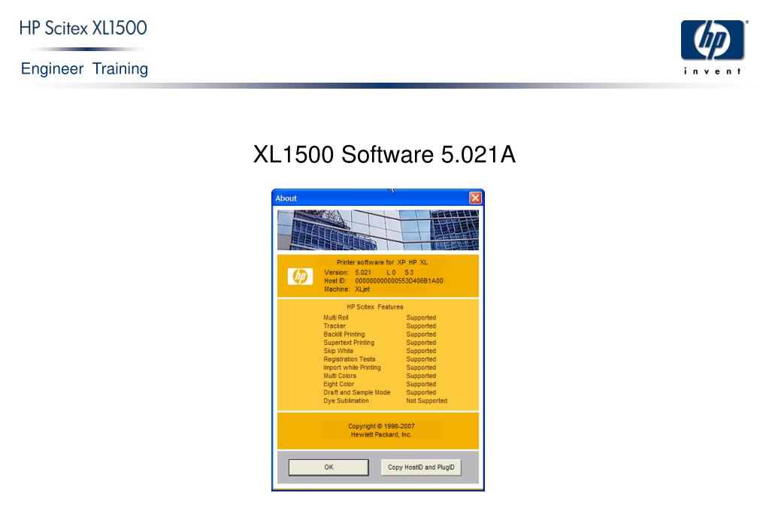Click the Import while Printing feature label
The height and width of the screenshot is (532, 769).
[352, 367]
